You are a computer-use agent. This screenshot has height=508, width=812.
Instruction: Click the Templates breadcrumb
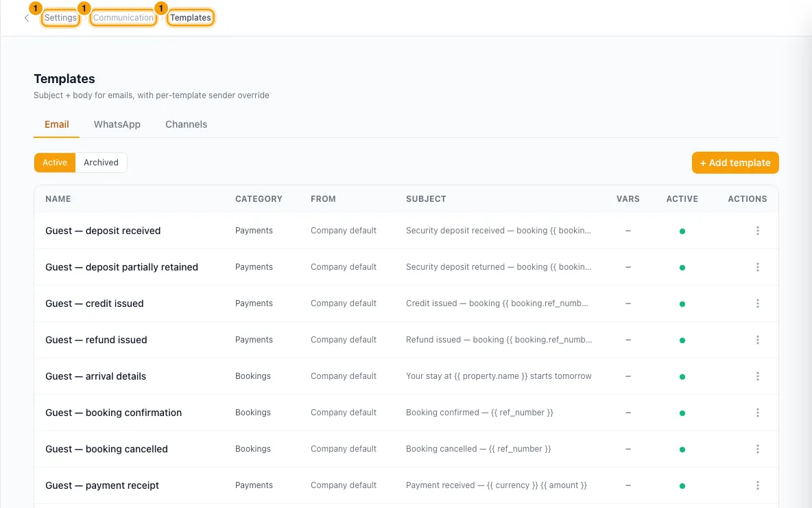pyautogui.click(x=191, y=18)
